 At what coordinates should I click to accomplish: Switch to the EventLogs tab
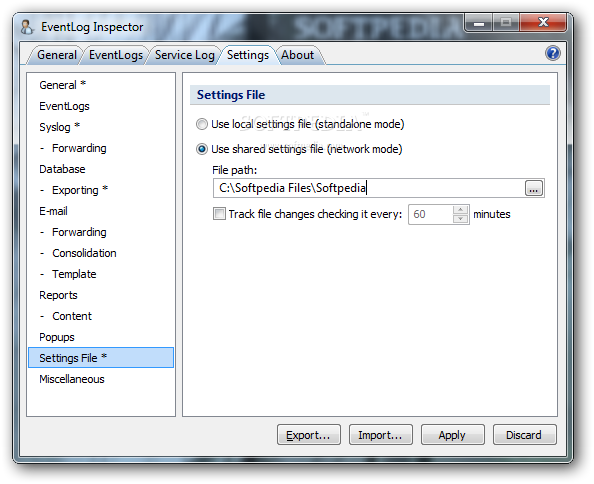pos(116,55)
